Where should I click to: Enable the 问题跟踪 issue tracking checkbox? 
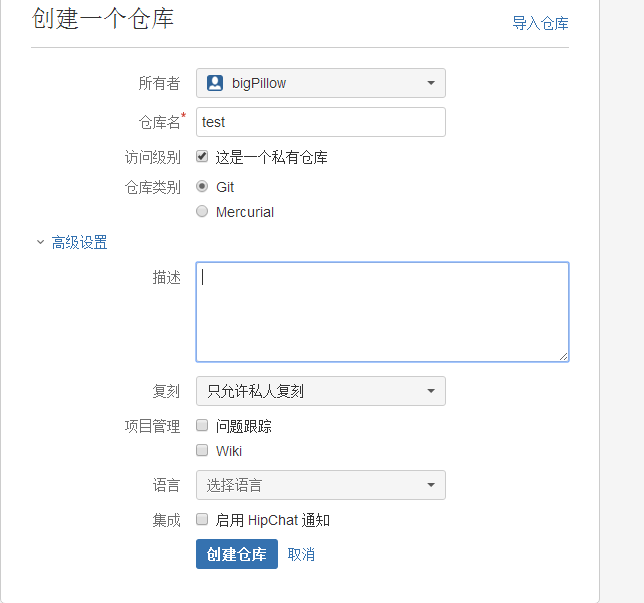tap(202, 425)
